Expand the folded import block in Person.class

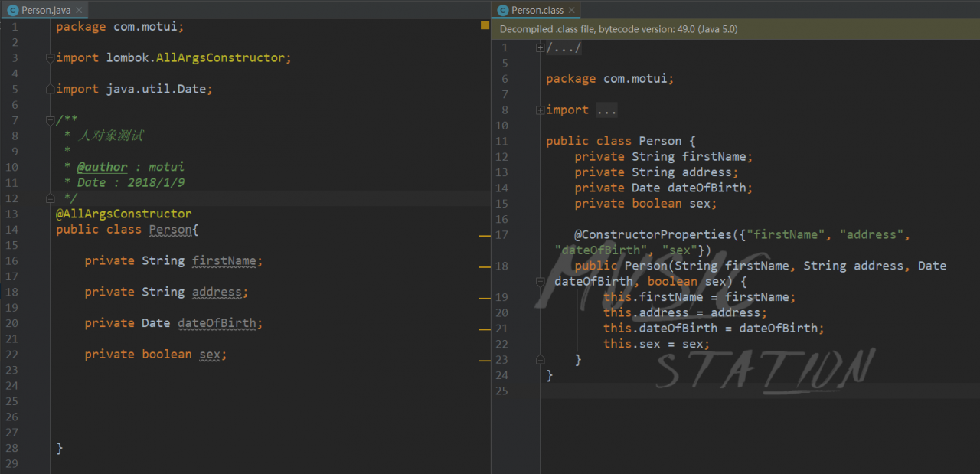tap(541, 110)
